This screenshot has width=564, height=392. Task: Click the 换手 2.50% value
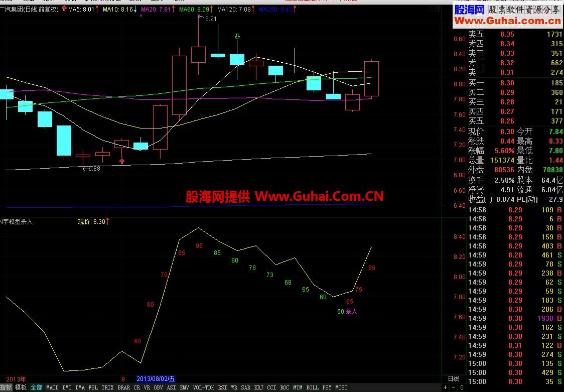[x=505, y=180]
